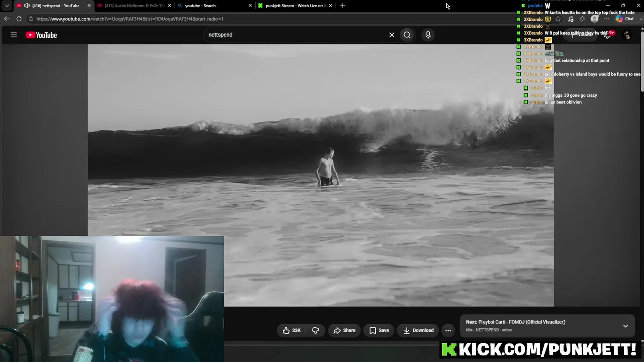Click the video player surfing scene
Image resolution: width=644 pixels, height=362 pixels.
click(x=320, y=175)
